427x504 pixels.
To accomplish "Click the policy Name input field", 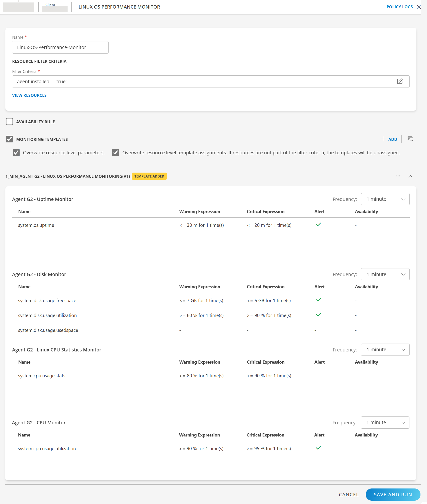I will tap(60, 47).
